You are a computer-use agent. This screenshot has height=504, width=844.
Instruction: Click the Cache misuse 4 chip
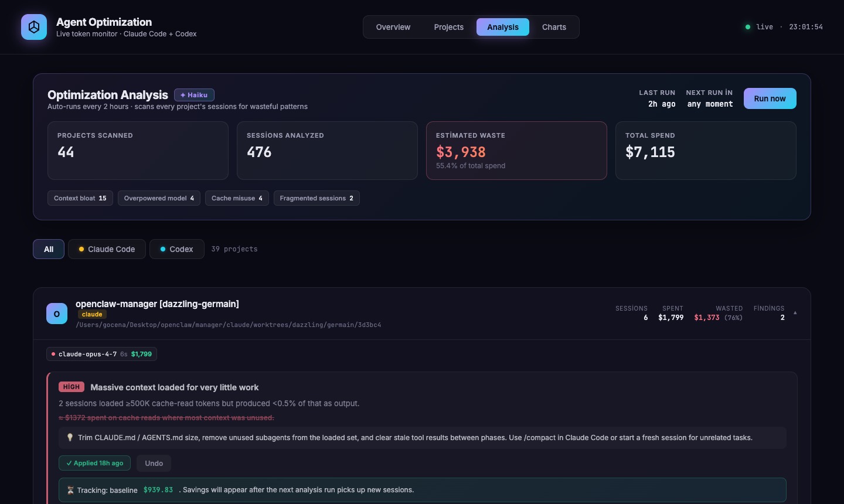click(237, 198)
